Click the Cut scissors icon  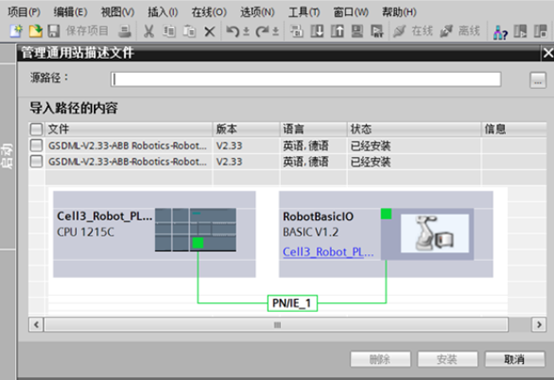[x=149, y=31]
